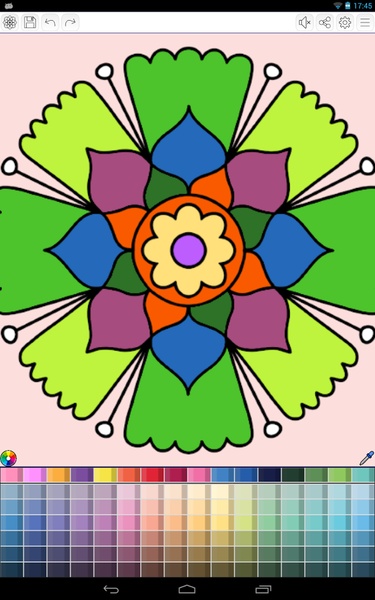Screen dimensions: 375x600
Task: Activate the eyedropper tool
Action: [366, 458]
